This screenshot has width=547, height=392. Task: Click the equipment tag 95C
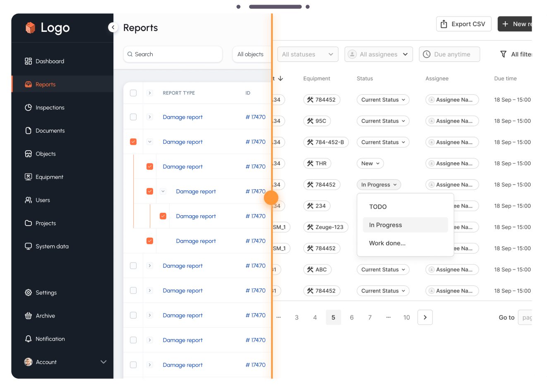coord(317,121)
